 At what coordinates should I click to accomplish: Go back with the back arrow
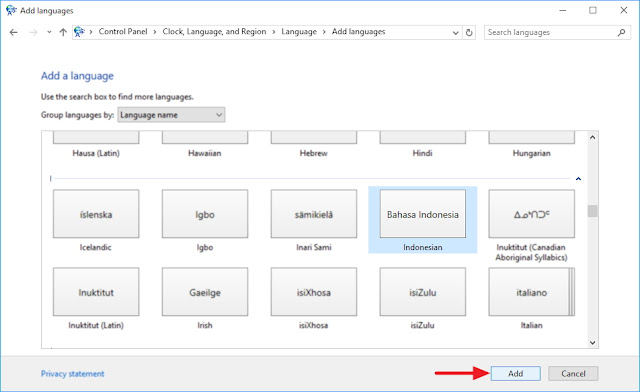pos(13,32)
